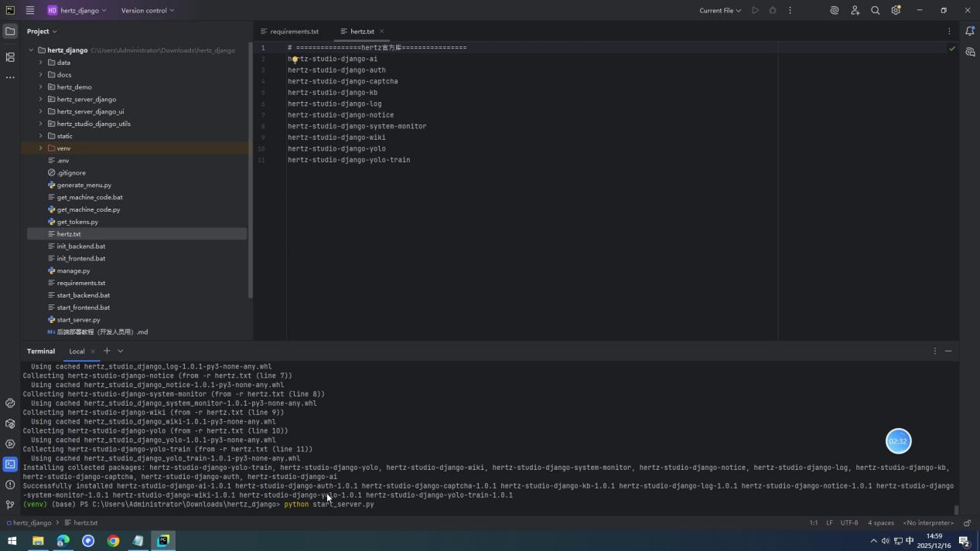Click <No interpreter> in the status bar

[x=927, y=522]
